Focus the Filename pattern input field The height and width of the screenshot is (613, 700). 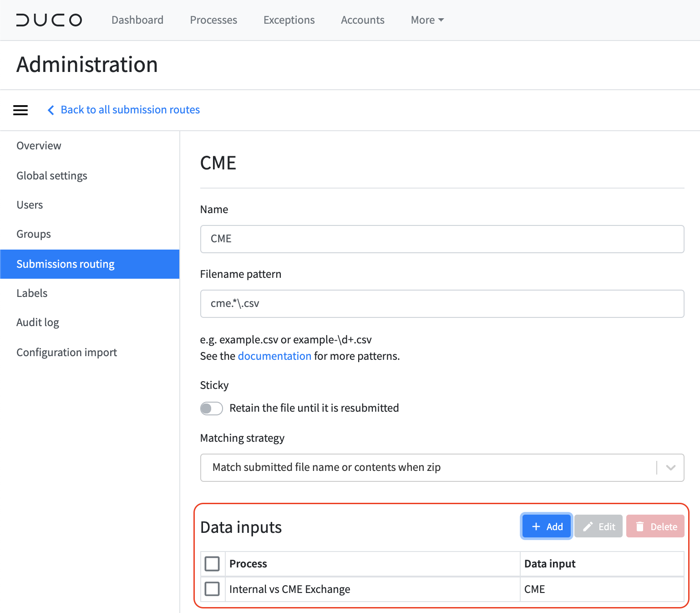tap(442, 304)
